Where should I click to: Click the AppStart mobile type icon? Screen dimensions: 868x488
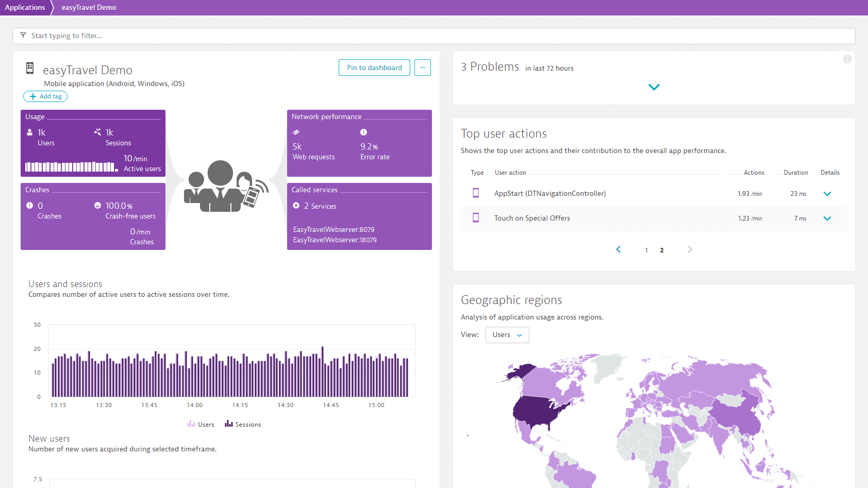pos(476,193)
